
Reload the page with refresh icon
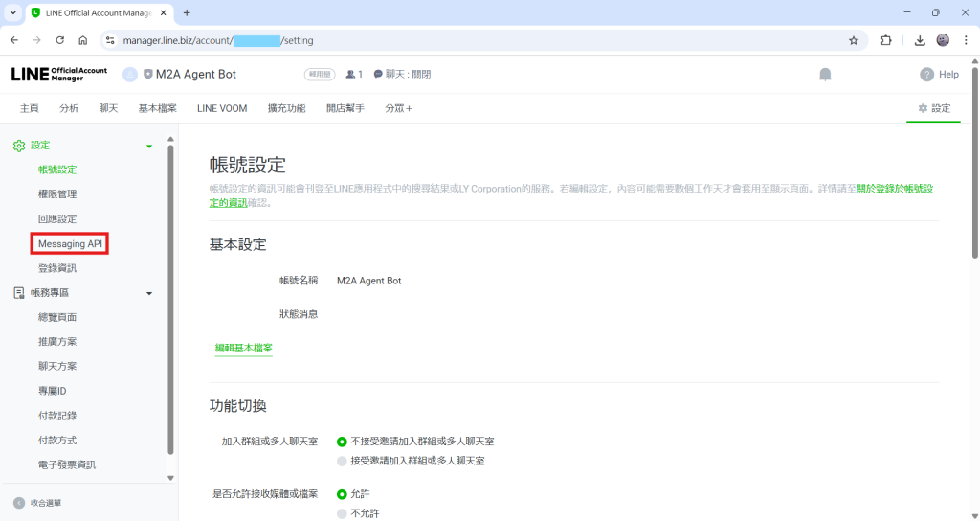60,40
